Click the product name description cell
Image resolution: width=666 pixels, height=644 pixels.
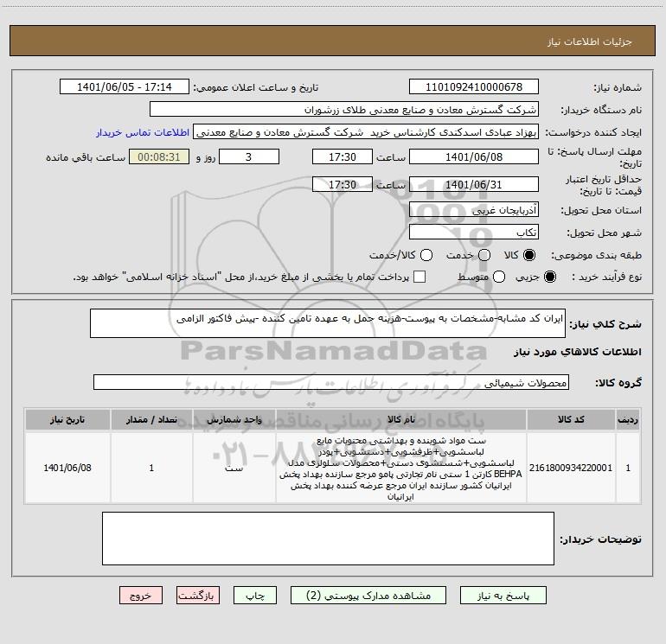401,468
